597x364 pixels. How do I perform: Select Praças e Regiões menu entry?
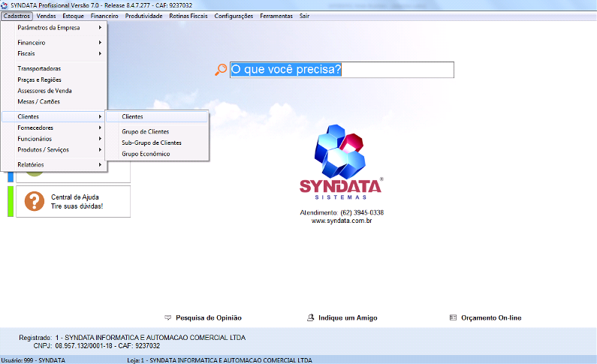pyautogui.click(x=54, y=80)
